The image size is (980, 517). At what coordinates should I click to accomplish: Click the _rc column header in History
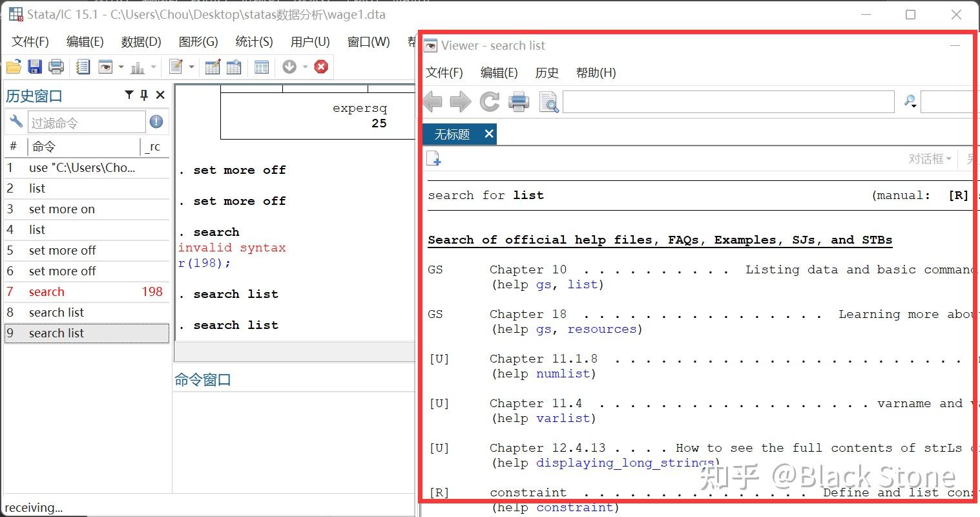click(154, 147)
